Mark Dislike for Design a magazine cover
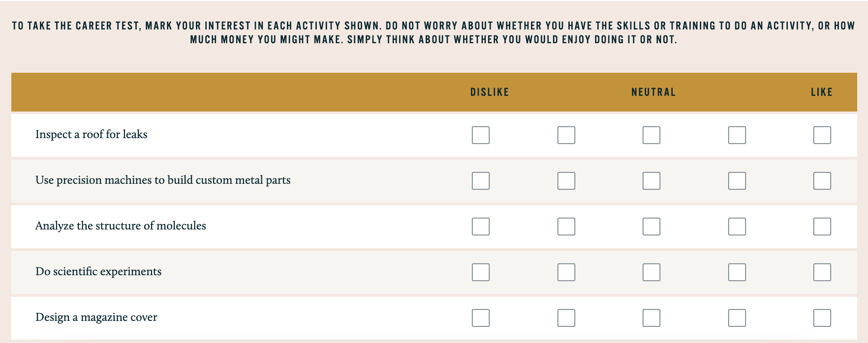This screenshot has width=868, height=343. 481,318
